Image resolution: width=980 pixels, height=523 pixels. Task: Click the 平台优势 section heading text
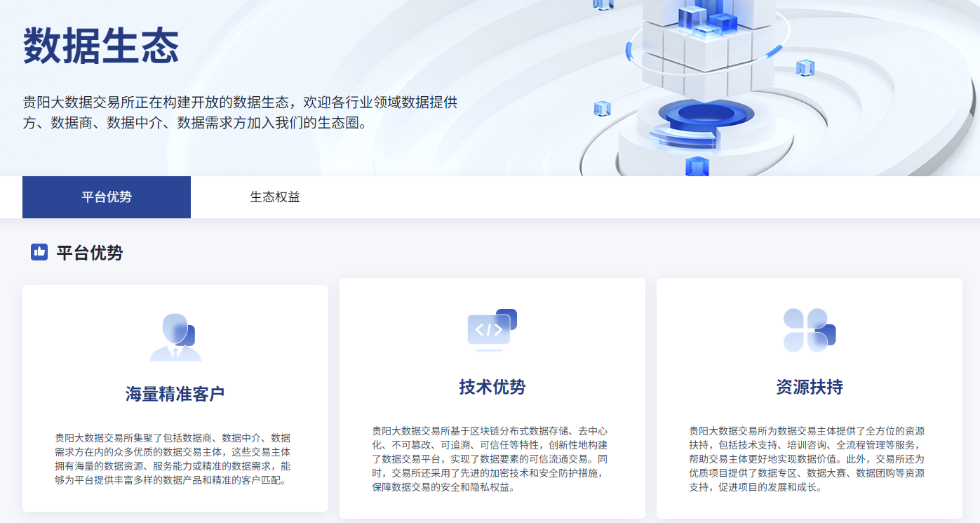click(90, 253)
